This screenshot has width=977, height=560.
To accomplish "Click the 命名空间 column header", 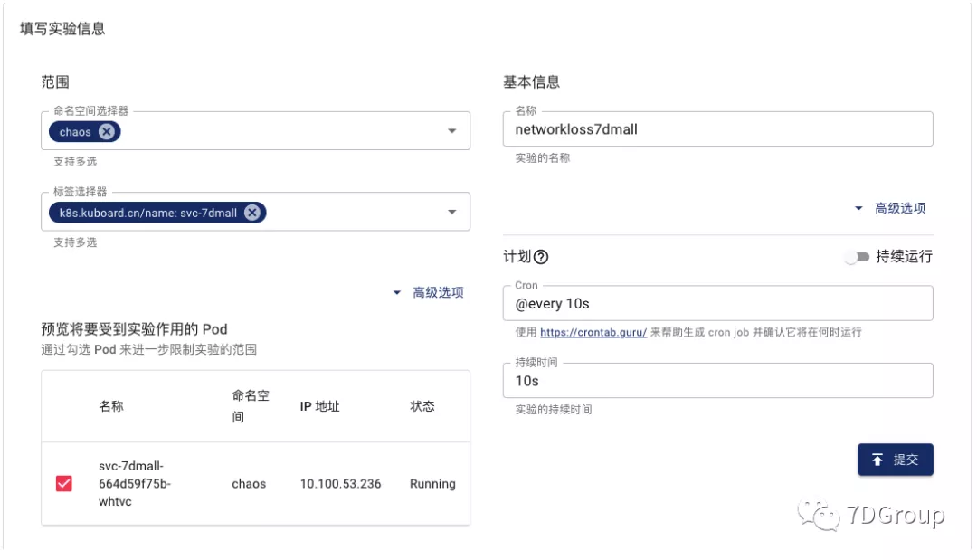I will 251,406.
